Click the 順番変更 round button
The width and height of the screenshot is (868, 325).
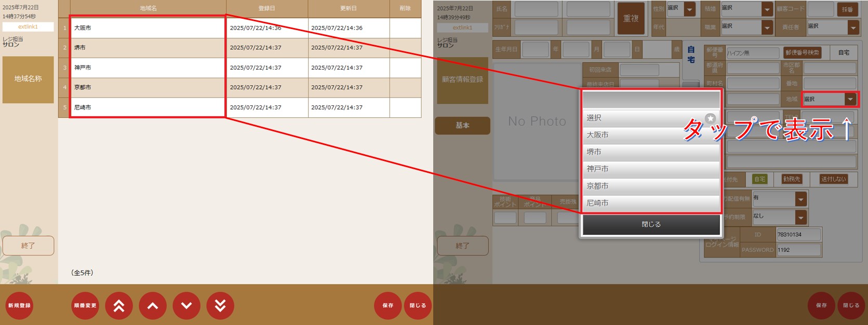85,306
